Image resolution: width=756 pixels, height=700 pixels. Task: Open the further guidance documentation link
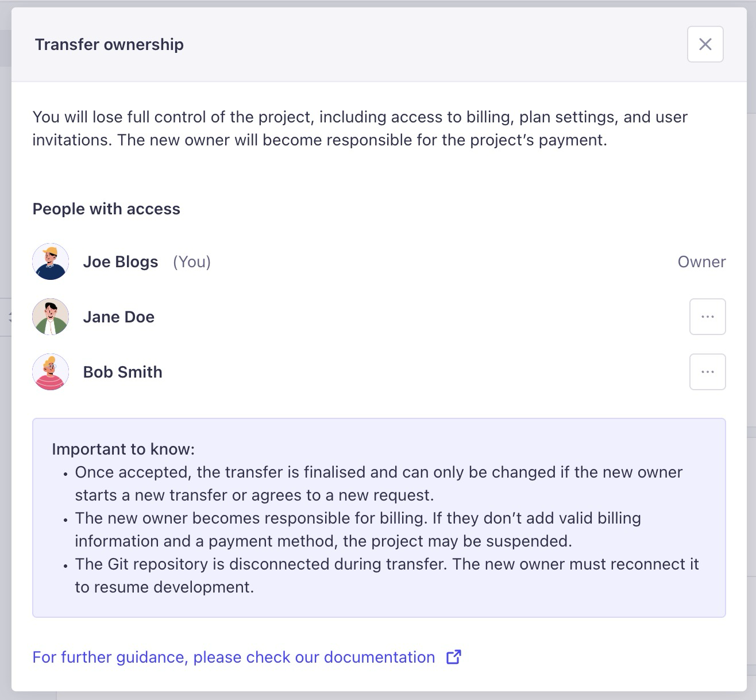(x=233, y=657)
